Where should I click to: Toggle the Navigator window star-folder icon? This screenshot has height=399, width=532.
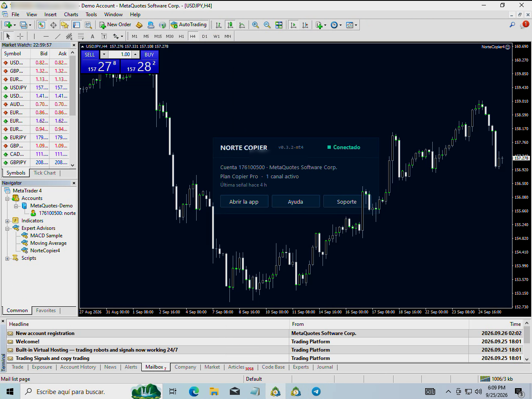[x=64, y=25]
